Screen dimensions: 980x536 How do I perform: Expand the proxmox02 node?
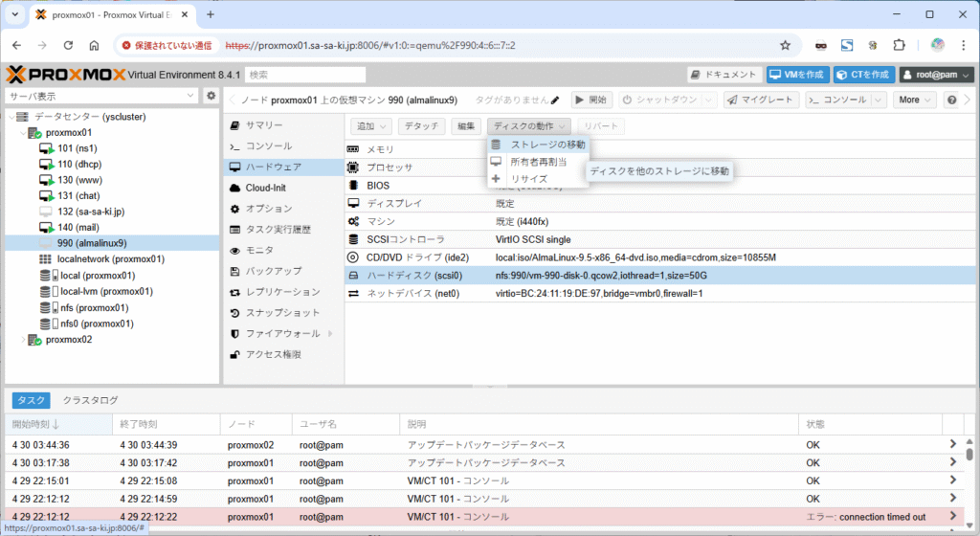pyautogui.click(x=23, y=339)
